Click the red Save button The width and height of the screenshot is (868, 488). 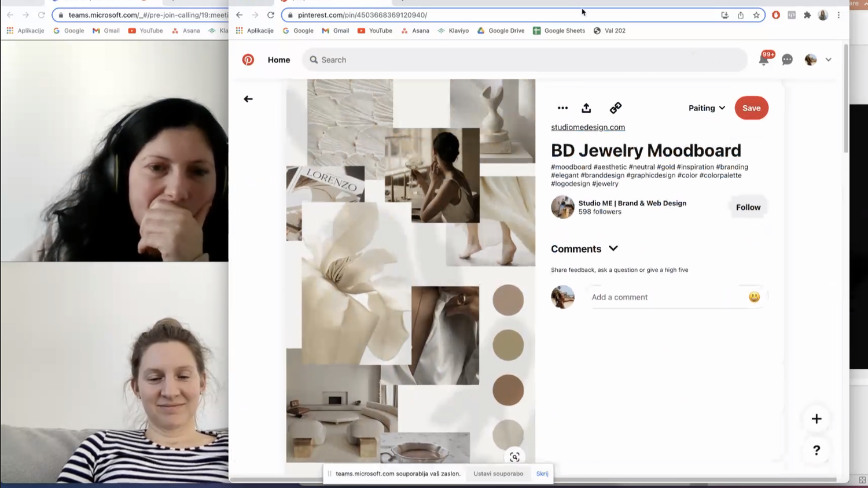(751, 108)
